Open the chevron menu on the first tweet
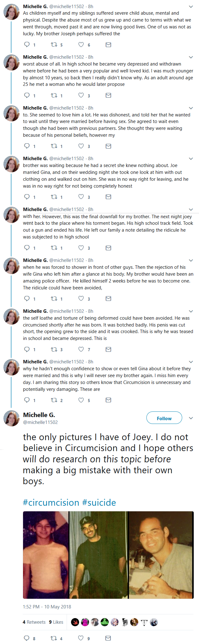The image size is (199, 644). click(x=191, y=7)
